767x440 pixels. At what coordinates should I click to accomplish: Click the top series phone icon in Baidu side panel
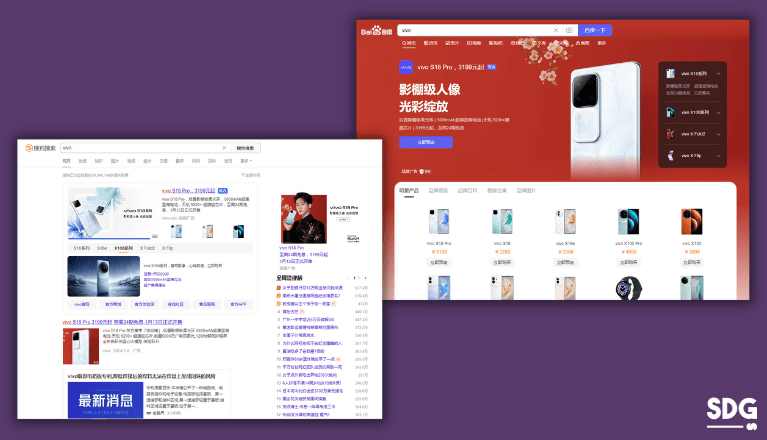tap(670, 73)
